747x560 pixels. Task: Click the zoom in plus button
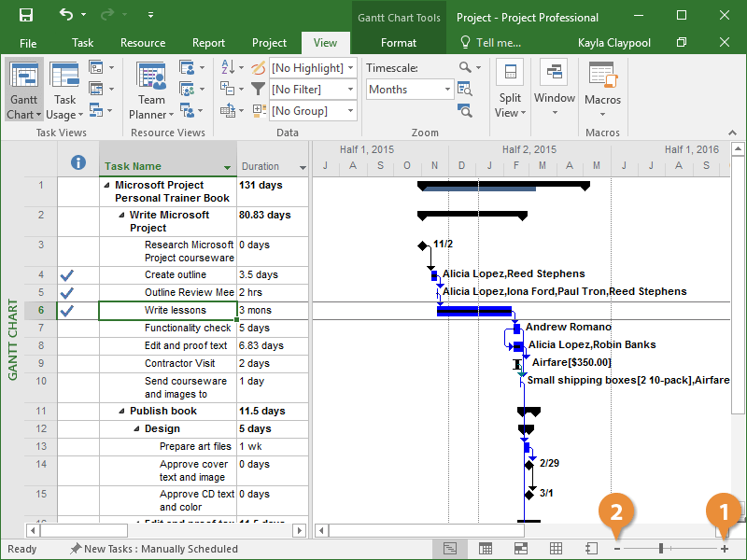click(x=725, y=549)
